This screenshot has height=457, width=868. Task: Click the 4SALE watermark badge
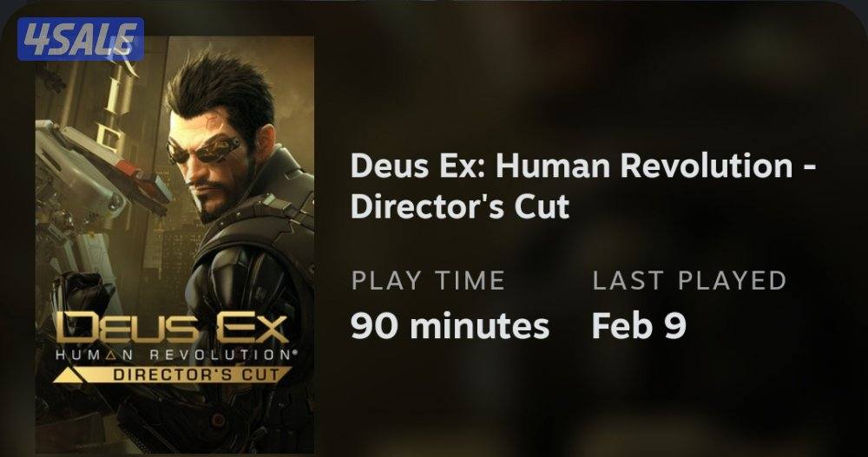tap(81, 39)
